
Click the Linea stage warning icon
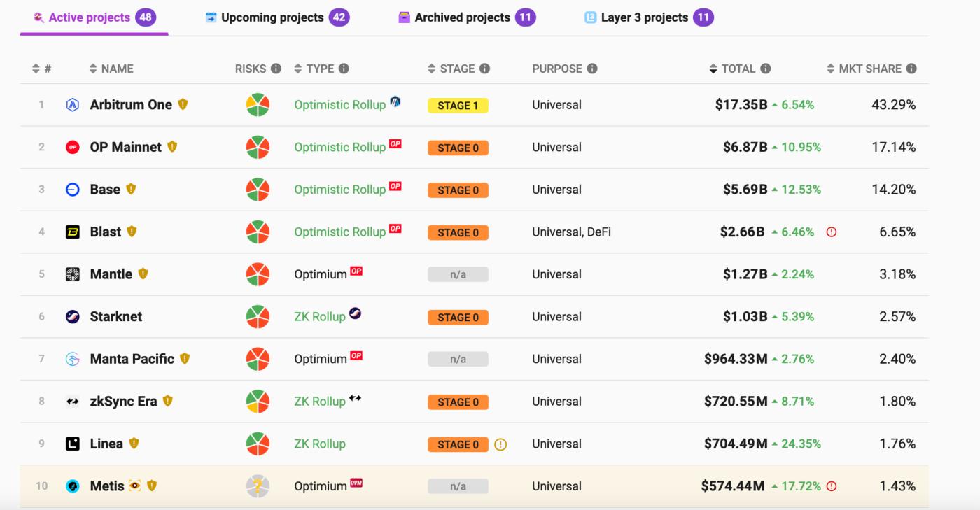click(x=500, y=444)
